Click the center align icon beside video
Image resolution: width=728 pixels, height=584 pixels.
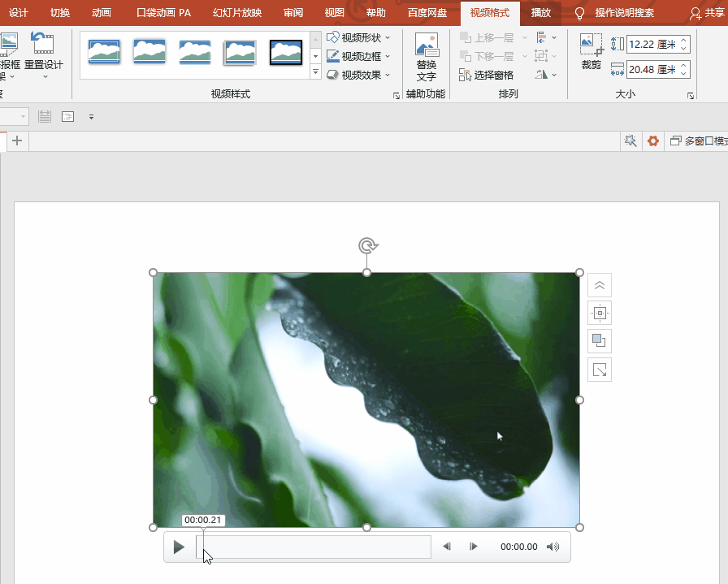(600, 313)
